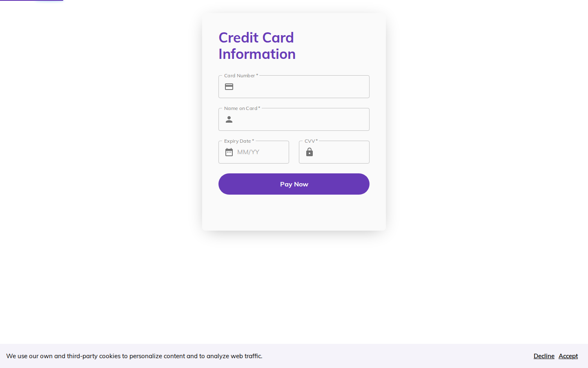Click the Name on Card floating label

coord(242,108)
